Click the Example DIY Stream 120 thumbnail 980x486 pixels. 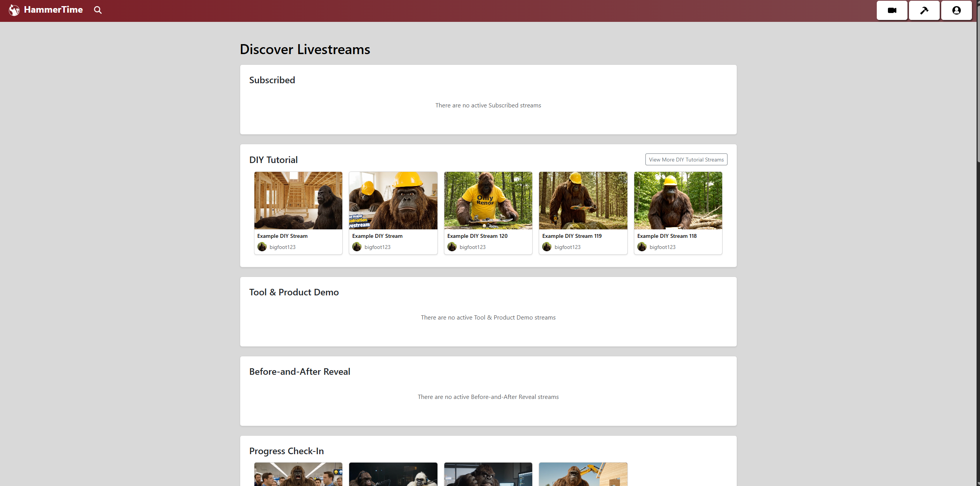pos(488,200)
